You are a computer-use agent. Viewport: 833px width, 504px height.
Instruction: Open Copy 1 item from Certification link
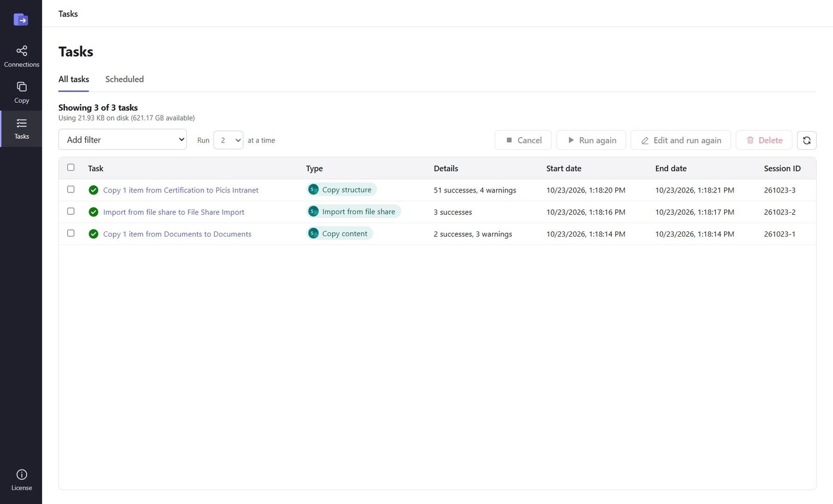(x=181, y=190)
